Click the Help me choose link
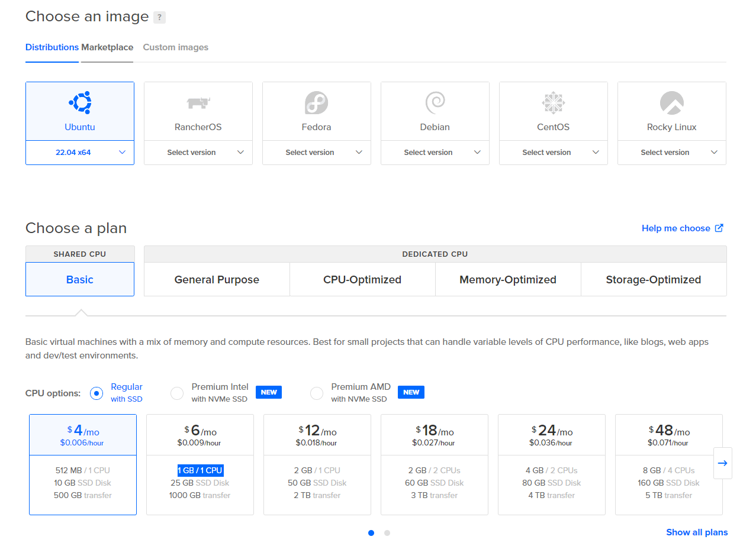This screenshot has height=559, width=756. (682, 228)
